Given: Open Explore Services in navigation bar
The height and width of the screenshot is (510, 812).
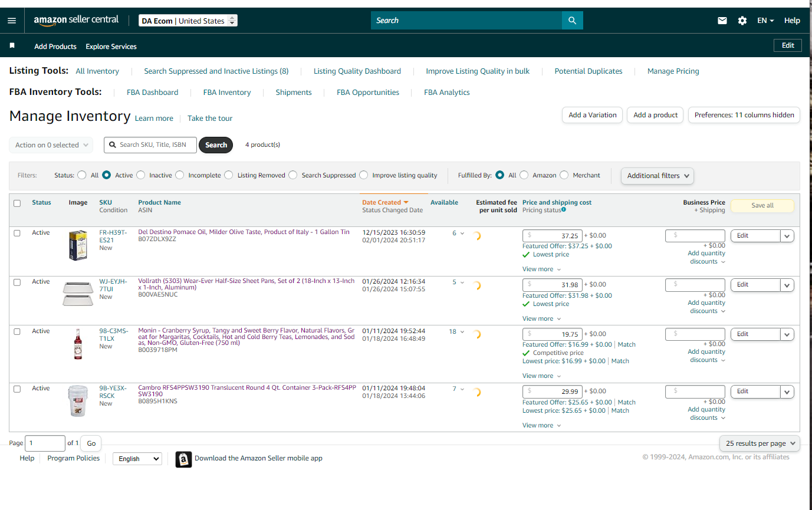Looking at the screenshot, I should click(x=111, y=47).
